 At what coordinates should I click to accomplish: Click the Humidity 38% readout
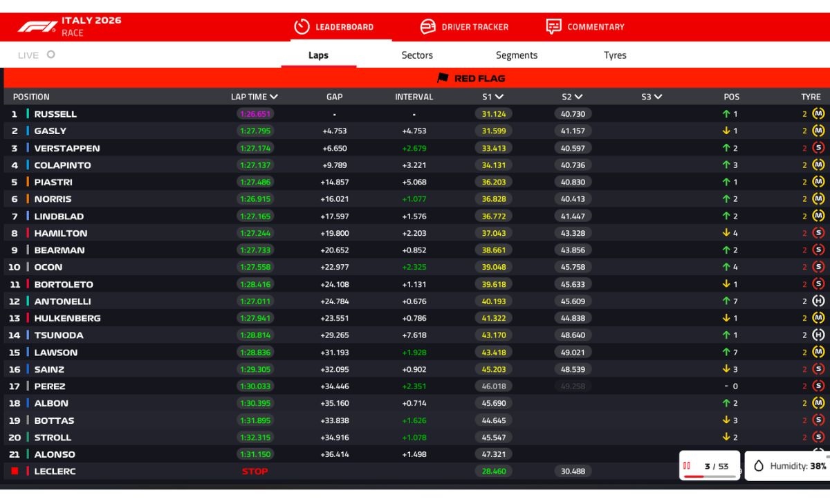tap(798, 466)
